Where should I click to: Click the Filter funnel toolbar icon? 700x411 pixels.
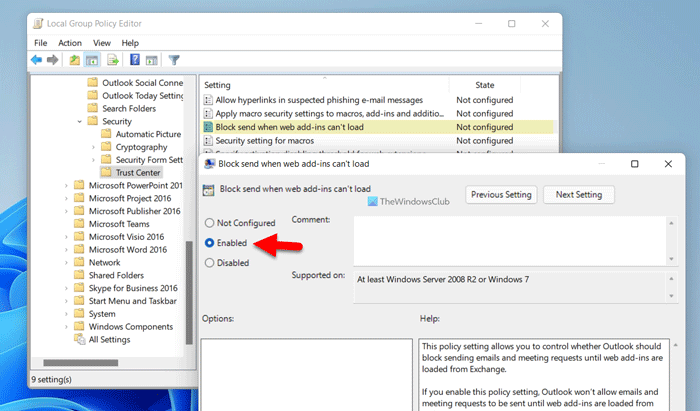[174, 60]
